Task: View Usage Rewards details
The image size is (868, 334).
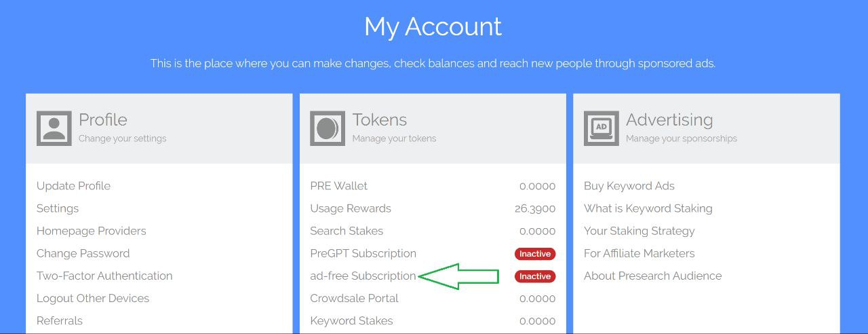Action: (351, 208)
